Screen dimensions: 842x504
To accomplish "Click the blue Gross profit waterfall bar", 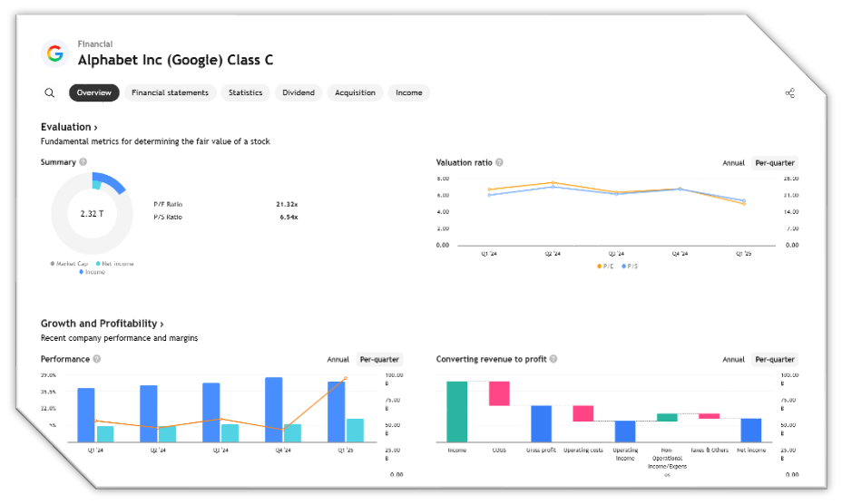I will (x=542, y=424).
